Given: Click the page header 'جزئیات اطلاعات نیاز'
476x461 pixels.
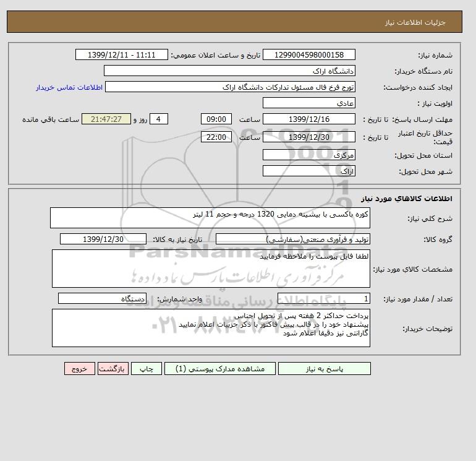Looking at the screenshot, I should tap(415, 22).
